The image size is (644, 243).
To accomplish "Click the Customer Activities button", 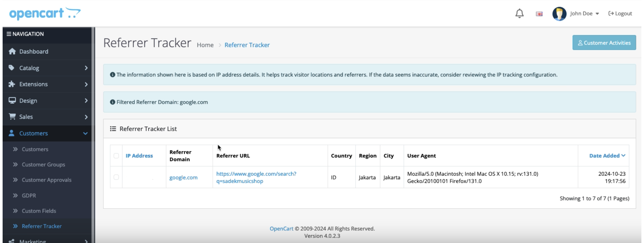I will 604,43.
